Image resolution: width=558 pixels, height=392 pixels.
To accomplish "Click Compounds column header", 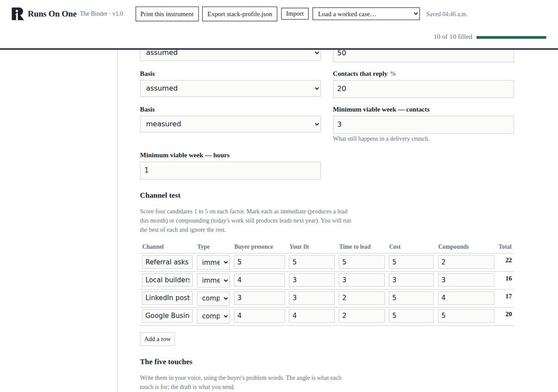I will click(453, 247).
